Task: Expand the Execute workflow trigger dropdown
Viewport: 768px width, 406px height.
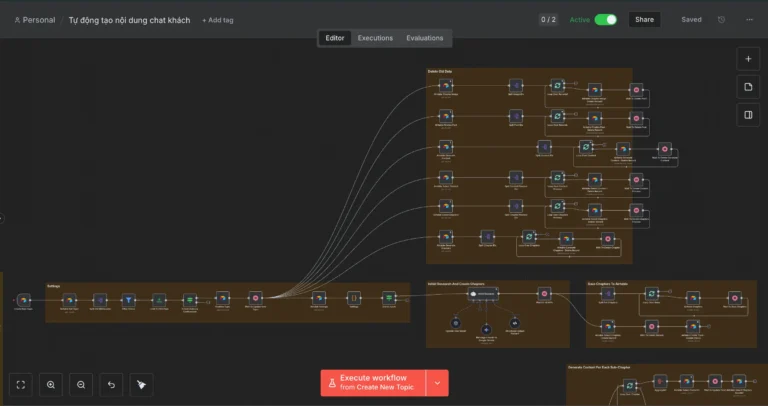Action: coord(437,383)
